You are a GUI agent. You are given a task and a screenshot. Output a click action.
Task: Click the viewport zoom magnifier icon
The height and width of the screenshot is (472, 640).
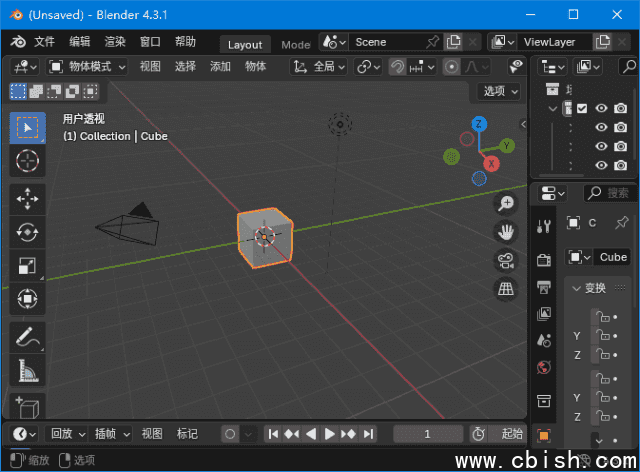(x=506, y=203)
